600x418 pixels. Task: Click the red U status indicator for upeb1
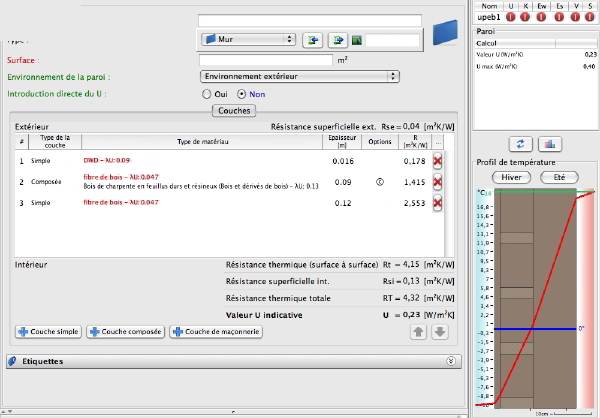click(510, 17)
